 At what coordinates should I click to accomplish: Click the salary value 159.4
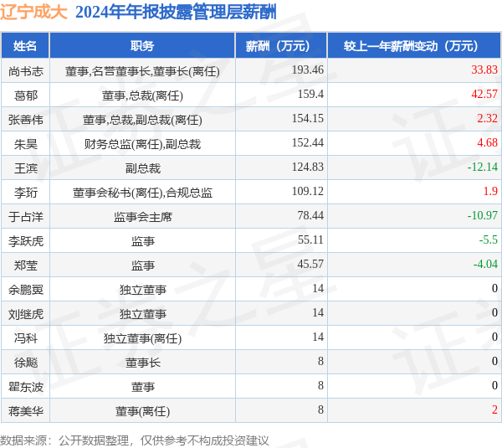tap(310, 95)
